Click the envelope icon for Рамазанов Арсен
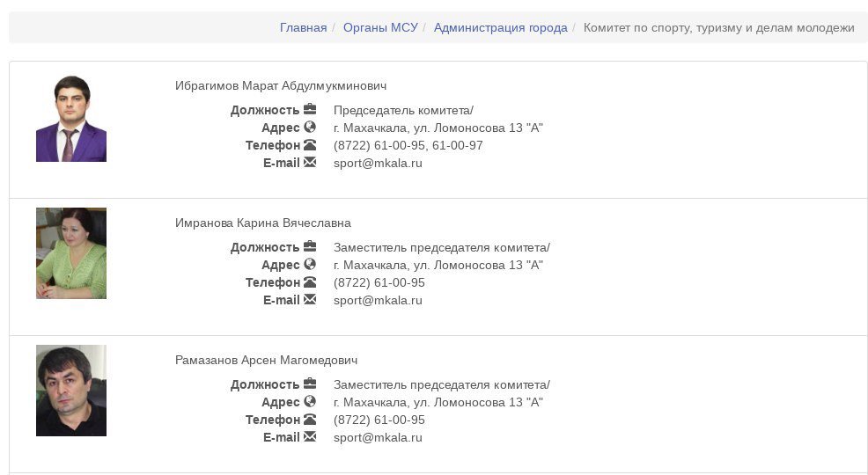The height and width of the screenshot is (475, 868). (x=310, y=437)
